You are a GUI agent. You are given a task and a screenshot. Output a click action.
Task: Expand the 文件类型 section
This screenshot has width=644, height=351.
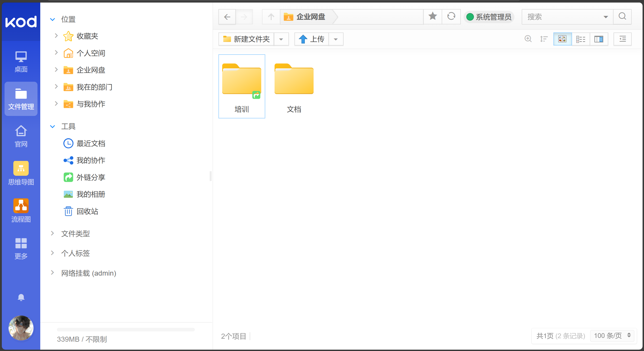tap(52, 233)
